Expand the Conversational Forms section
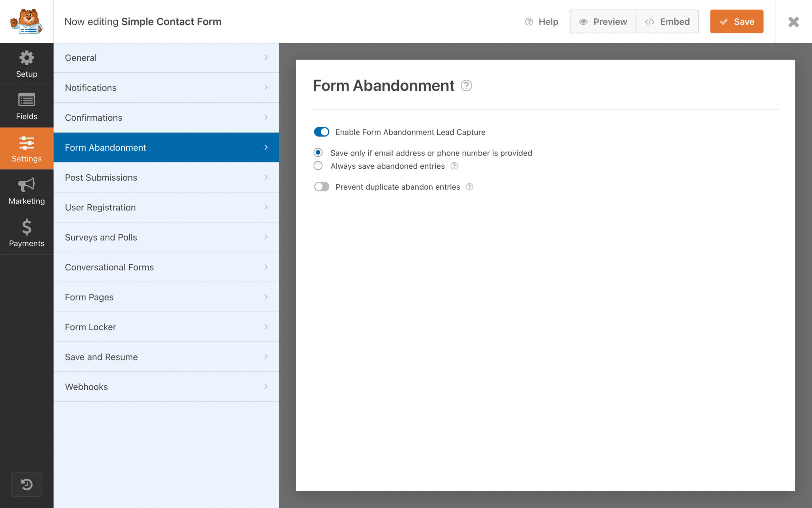Image resolution: width=812 pixels, height=508 pixels. click(166, 267)
